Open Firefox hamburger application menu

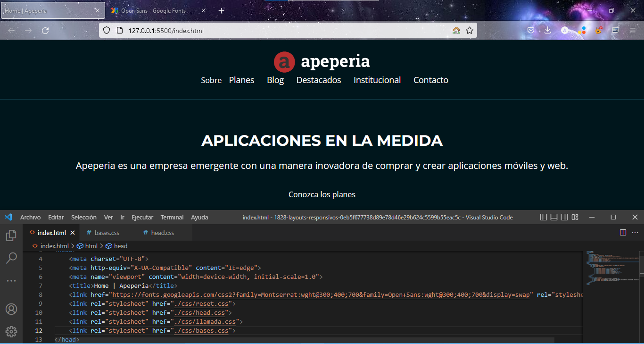click(x=633, y=30)
